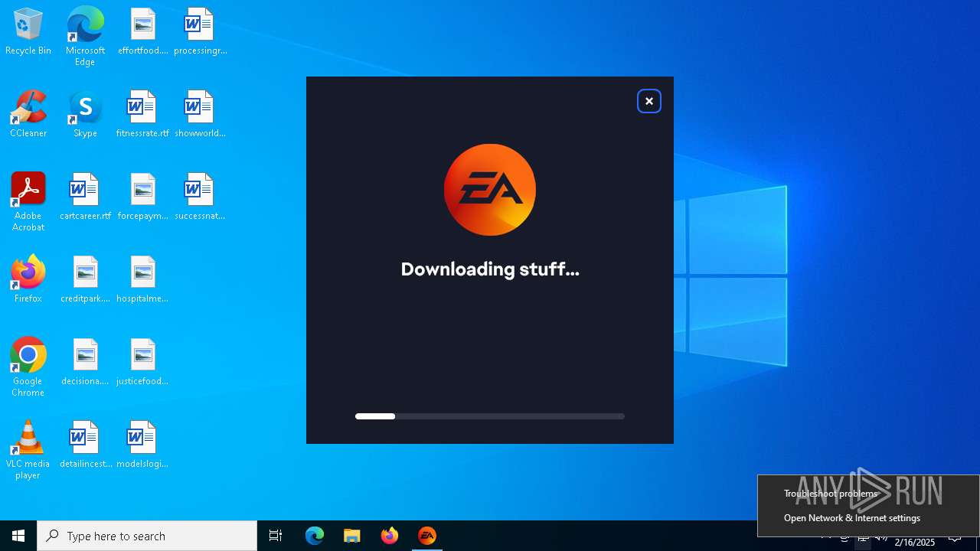Open Skype desktop shortcut
The image size is (980, 551).
[85, 115]
